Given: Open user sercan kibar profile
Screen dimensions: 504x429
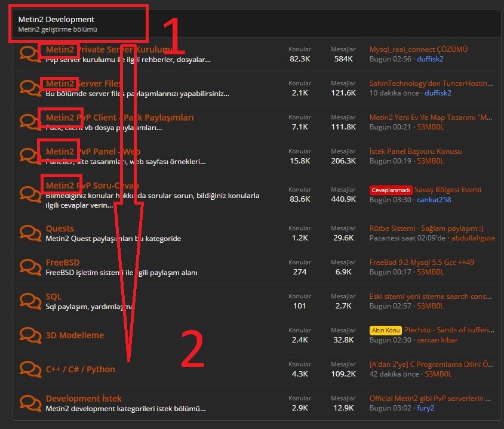Looking at the screenshot, I should 438,340.
